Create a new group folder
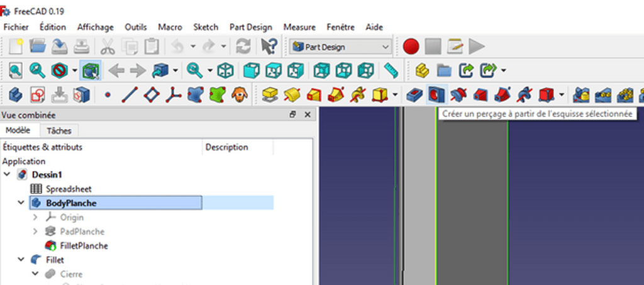Image resolution: width=644 pixels, height=285 pixels. [x=444, y=71]
